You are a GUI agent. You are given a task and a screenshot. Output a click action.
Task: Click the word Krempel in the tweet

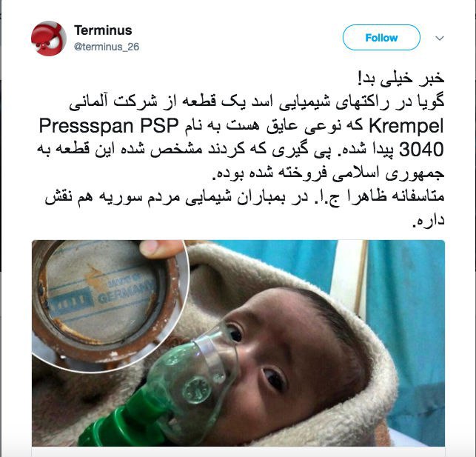[406, 126]
